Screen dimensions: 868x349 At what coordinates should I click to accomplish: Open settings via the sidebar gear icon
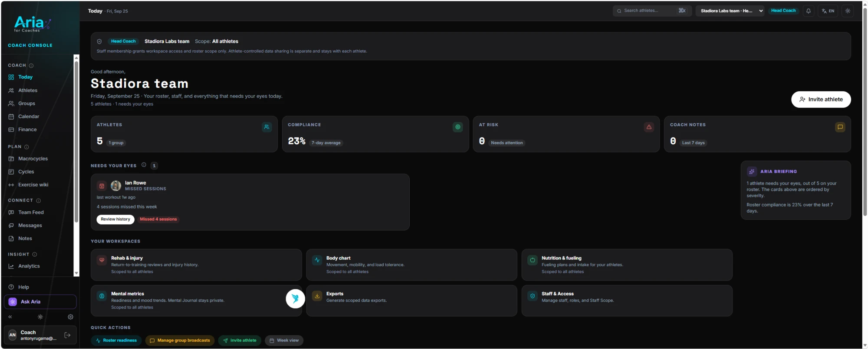point(70,317)
